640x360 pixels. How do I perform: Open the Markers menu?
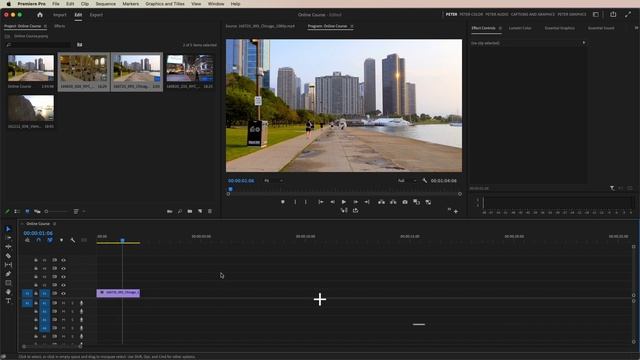click(131, 4)
